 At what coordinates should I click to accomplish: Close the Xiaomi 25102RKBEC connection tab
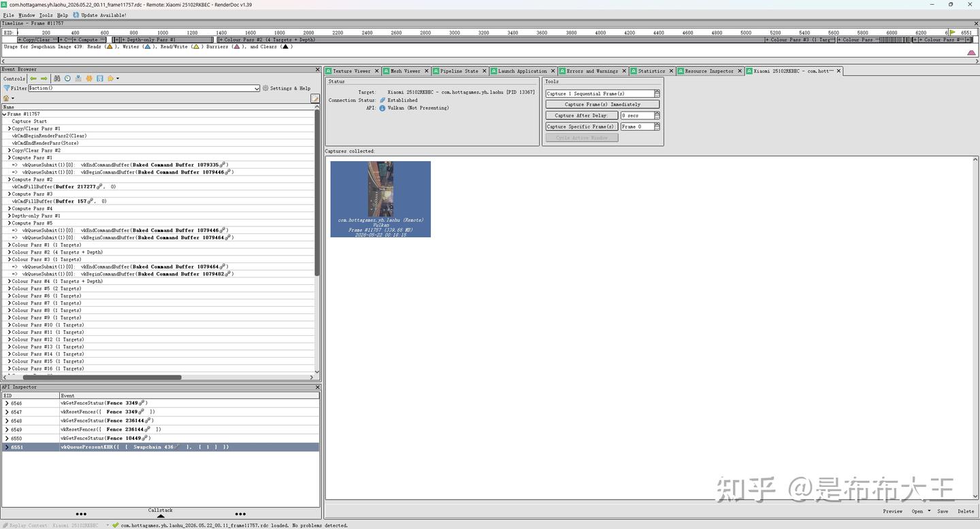838,71
